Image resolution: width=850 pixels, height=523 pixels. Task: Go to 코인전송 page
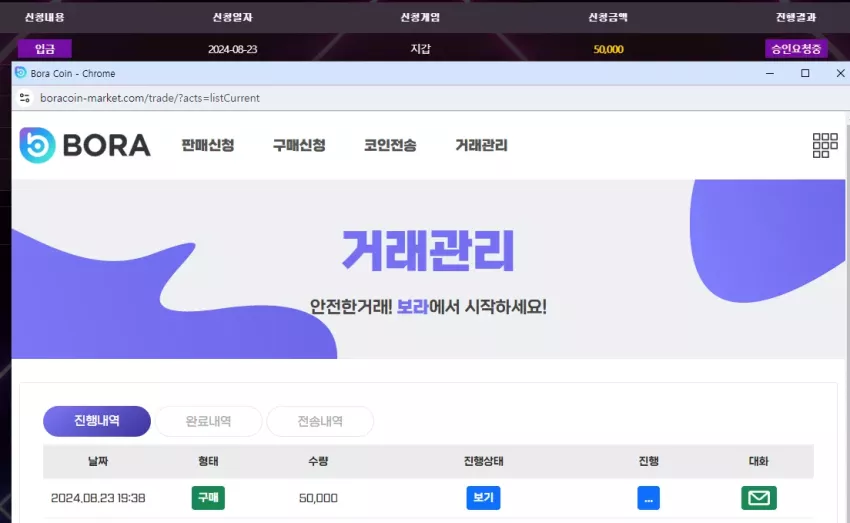(x=390, y=145)
